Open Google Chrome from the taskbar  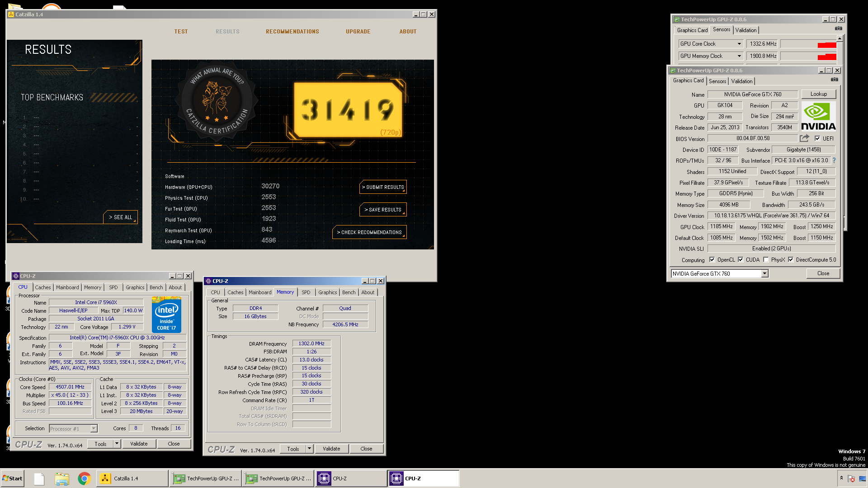point(84,479)
